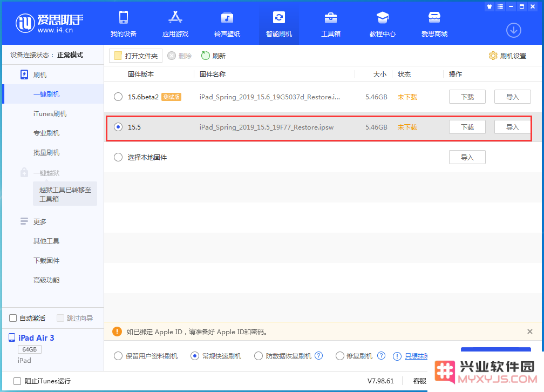Click the 64GB storage label

click(30, 349)
